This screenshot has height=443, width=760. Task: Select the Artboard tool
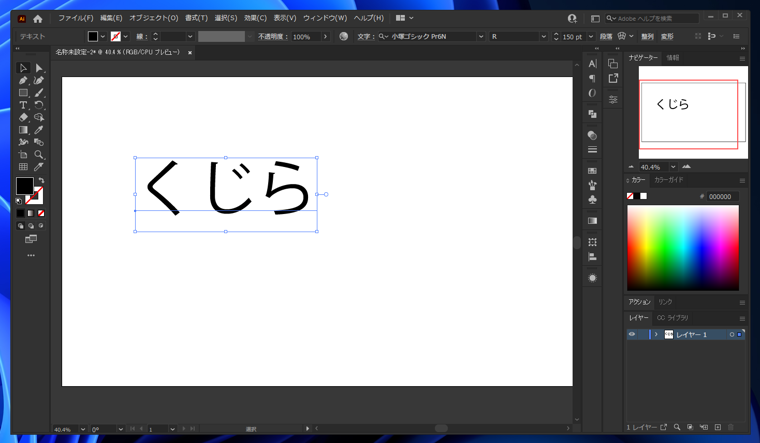click(23, 155)
